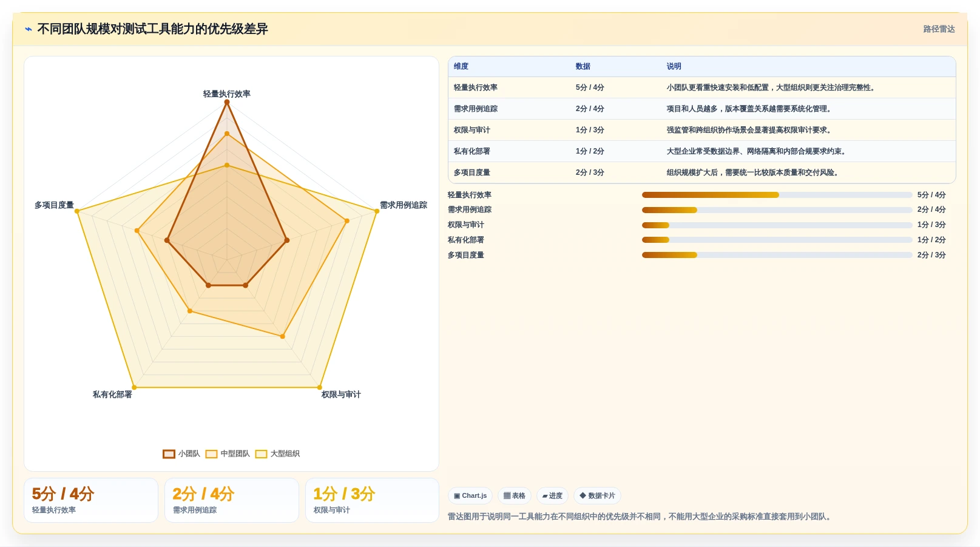The image size is (980, 547).
Task: Select the 多项目度量 table row name
Action: pyautogui.click(x=472, y=172)
